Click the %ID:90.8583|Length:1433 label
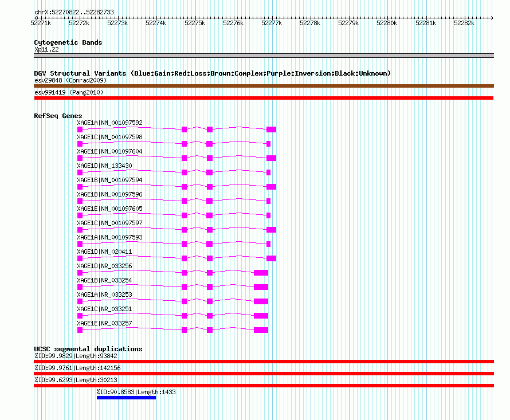510x420 pixels. pyautogui.click(x=136, y=392)
